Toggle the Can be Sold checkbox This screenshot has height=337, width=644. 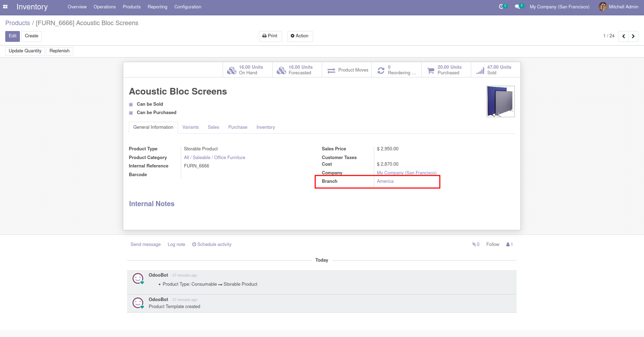tap(131, 104)
